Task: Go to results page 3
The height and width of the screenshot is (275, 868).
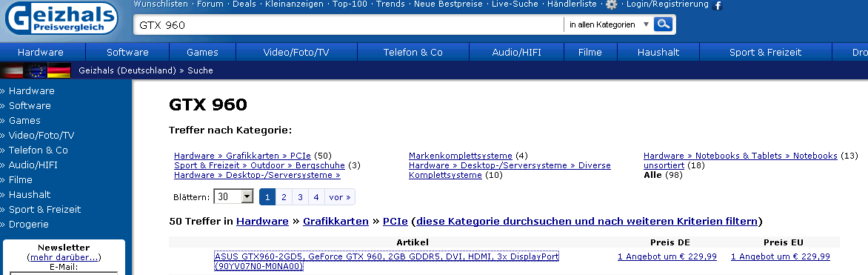Action: (300, 197)
